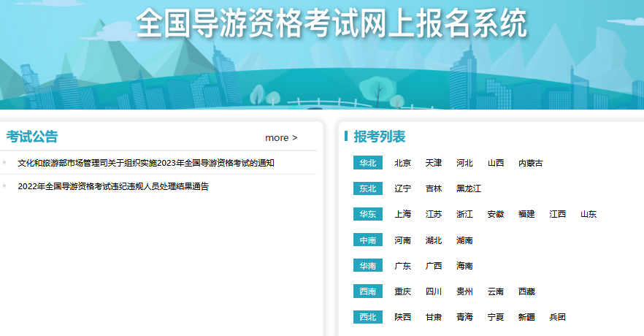
Task: Go to 江西 registration
Action: tap(558, 214)
